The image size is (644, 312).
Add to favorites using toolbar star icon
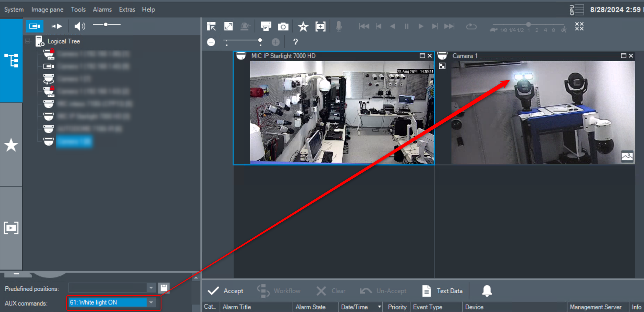pos(303,26)
